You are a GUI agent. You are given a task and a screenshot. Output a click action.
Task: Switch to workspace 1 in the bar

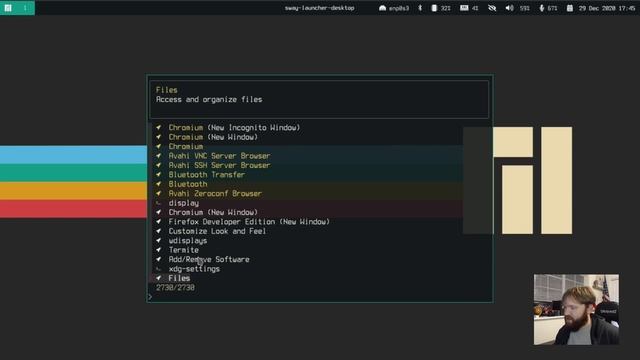(25, 8)
